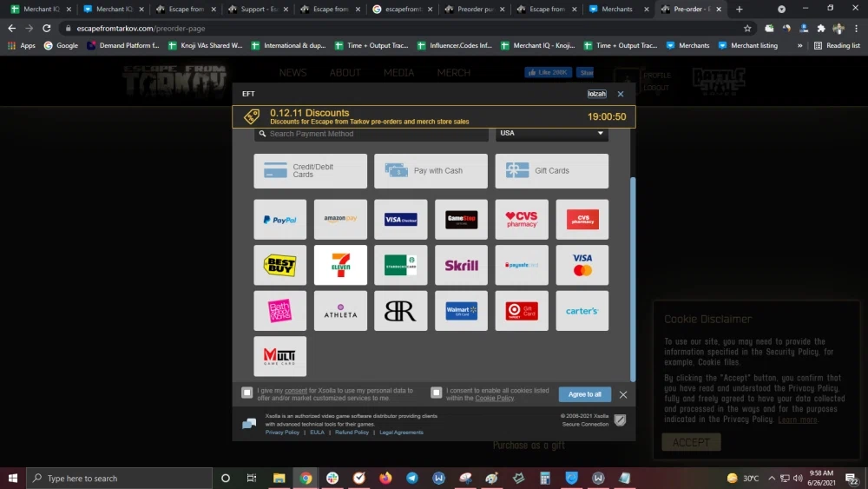
Task: Open Legal Agreements link
Action: pos(401,433)
